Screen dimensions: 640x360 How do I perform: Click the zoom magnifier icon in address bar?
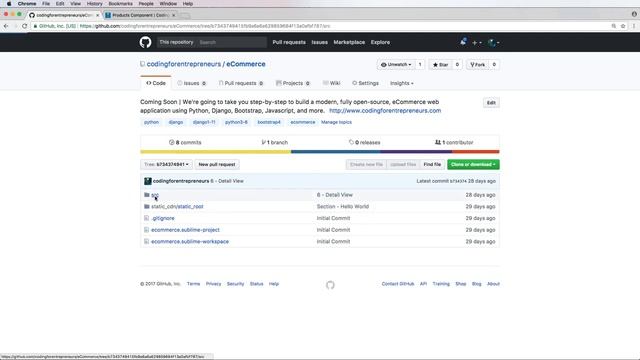pyautogui.click(x=613, y=26)
